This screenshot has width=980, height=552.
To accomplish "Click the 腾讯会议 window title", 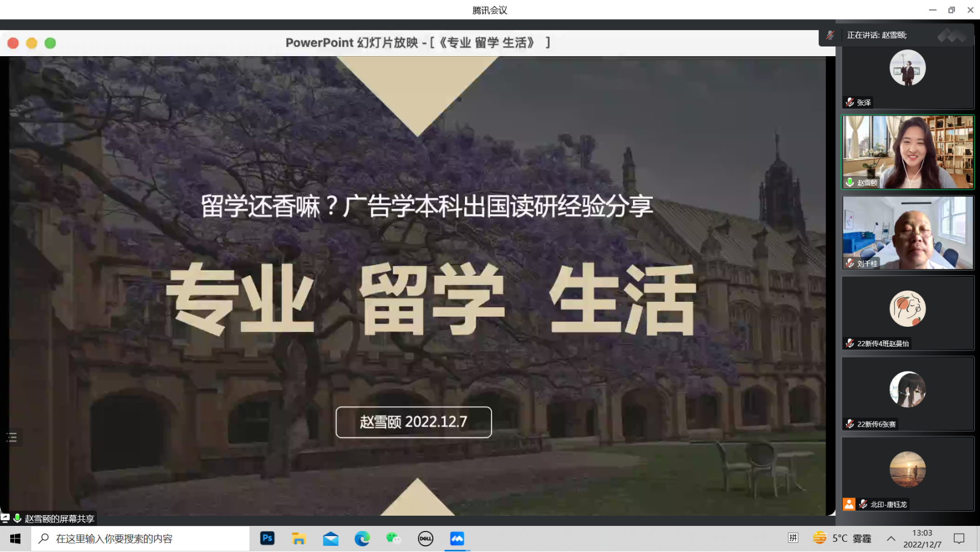I will (x=490, y=10).
